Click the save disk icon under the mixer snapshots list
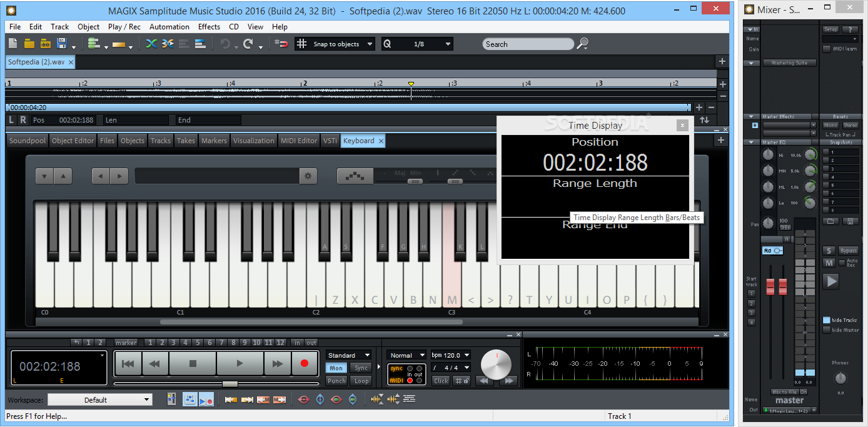 (850, 221)
